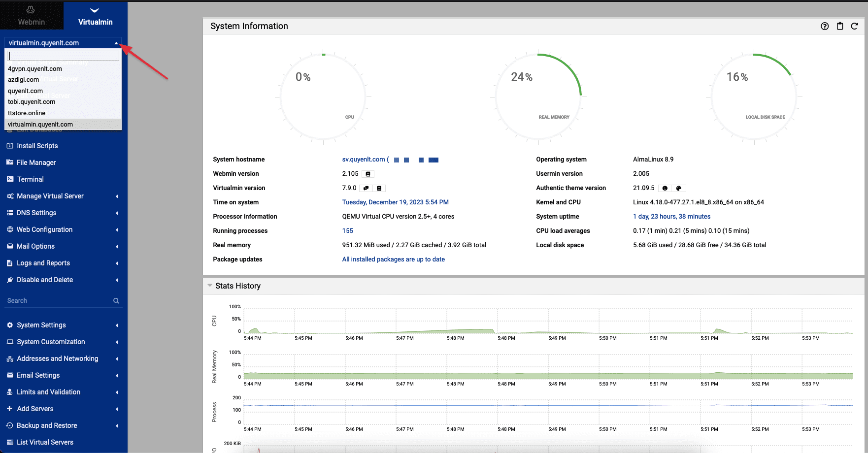868x453 pixels.
Task: Open the Backup and Restore menu
Action: pos(47,425)
